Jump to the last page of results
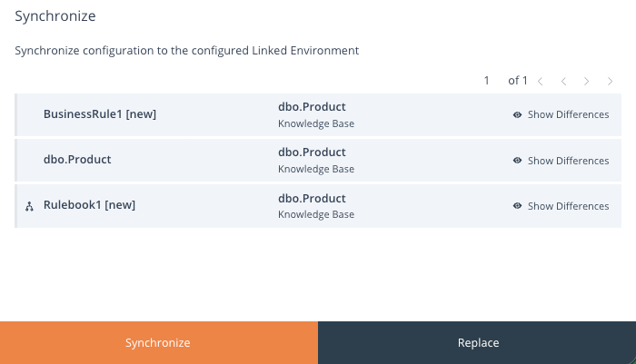 [610, 82]
